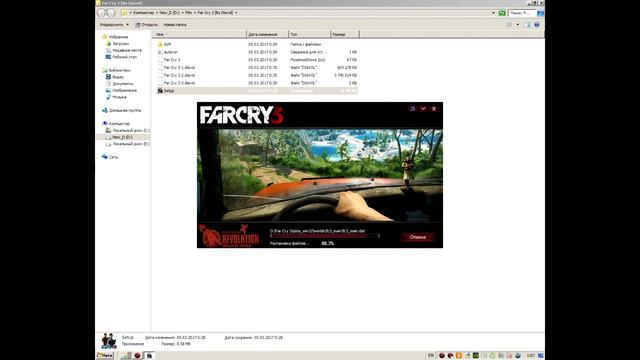Click the Explorer forward navigation arrow

pyautogui.click(x=111, y=13)
